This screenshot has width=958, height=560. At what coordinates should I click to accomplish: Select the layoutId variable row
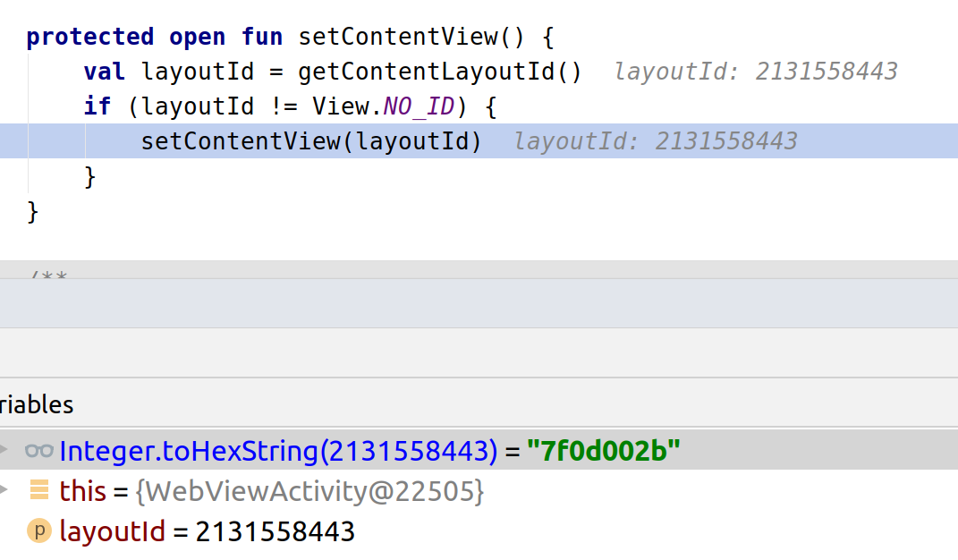point(112,531)
